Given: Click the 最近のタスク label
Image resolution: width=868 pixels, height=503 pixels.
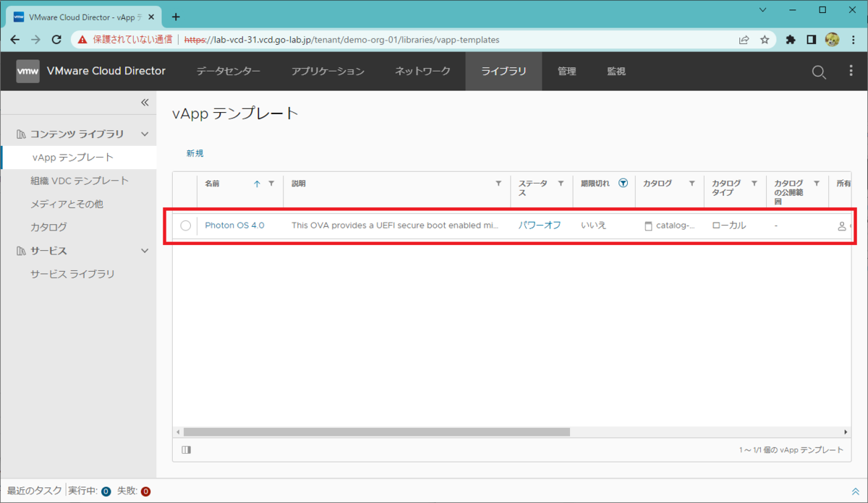Looking at the screenshot, I should [x=34, y=491].
